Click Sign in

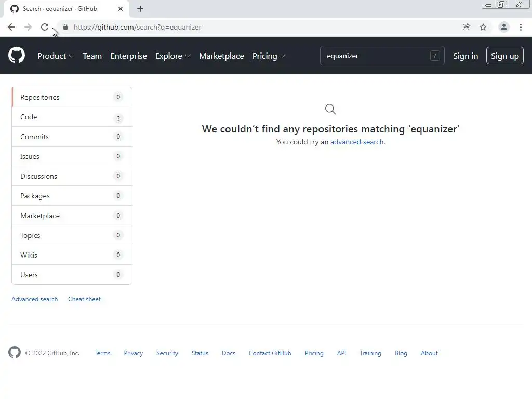465,56
